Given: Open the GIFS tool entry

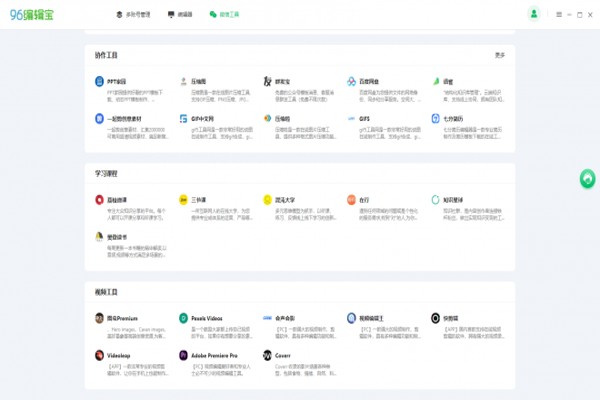Looking at the screenshot, I should click(364, 119).
